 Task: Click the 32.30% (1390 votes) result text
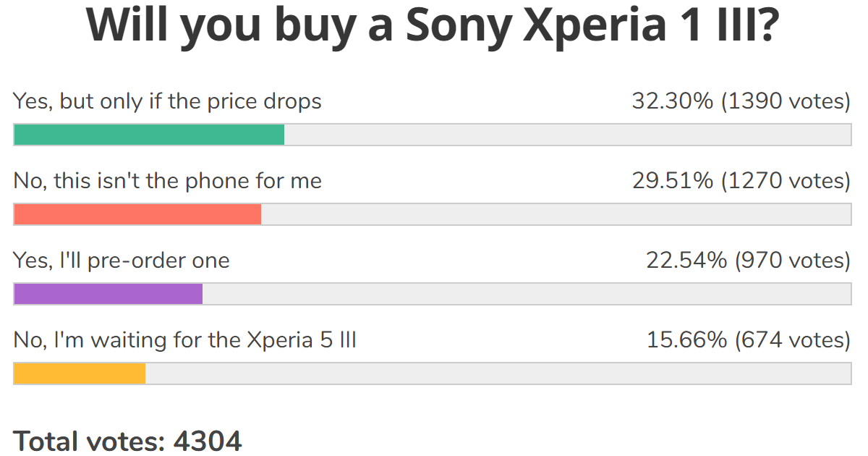(741, 101)
